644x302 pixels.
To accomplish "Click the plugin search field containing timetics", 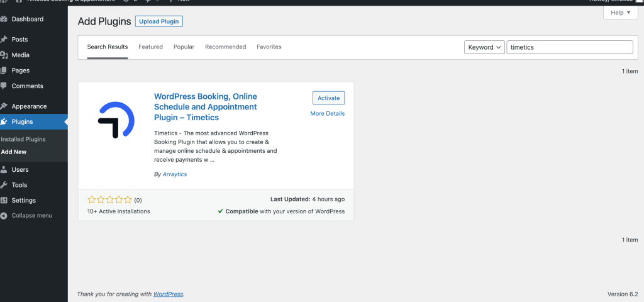I will tap(570, 47).
